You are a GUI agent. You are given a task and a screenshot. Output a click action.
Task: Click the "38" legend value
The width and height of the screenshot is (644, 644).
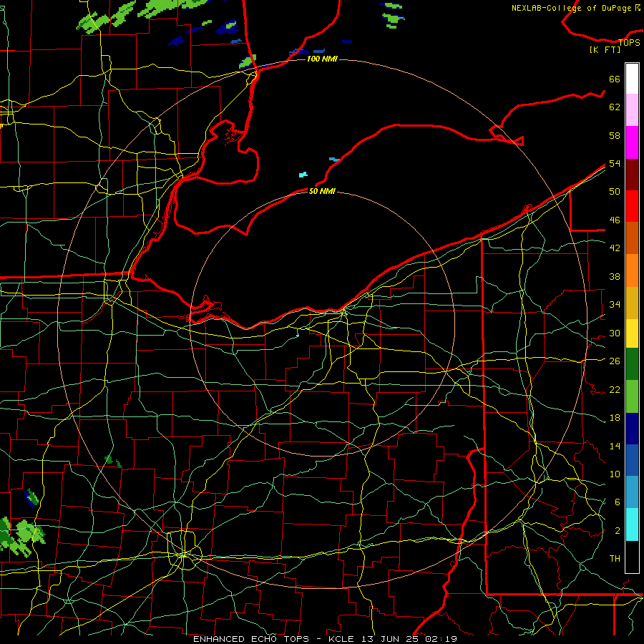point(615,276)
